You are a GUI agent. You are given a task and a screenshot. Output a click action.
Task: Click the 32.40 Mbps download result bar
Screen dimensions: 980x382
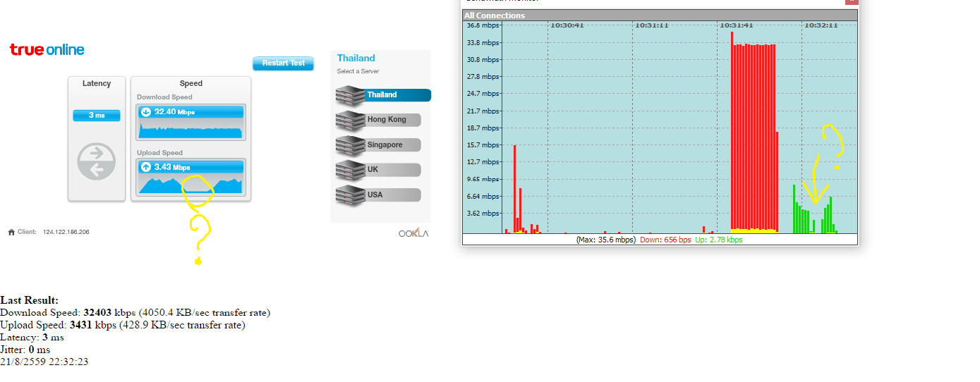pyautogui.click(x=191, y=112)
